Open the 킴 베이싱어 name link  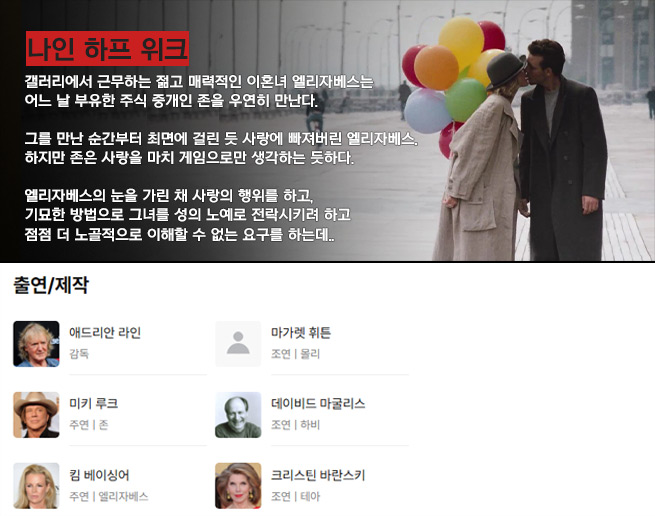point(99,475)
